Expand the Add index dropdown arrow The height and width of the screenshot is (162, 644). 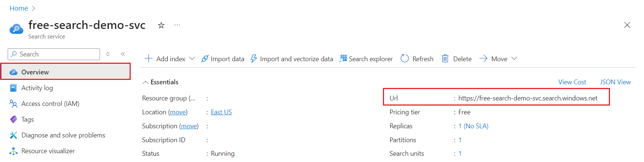(x=192, y=59)
